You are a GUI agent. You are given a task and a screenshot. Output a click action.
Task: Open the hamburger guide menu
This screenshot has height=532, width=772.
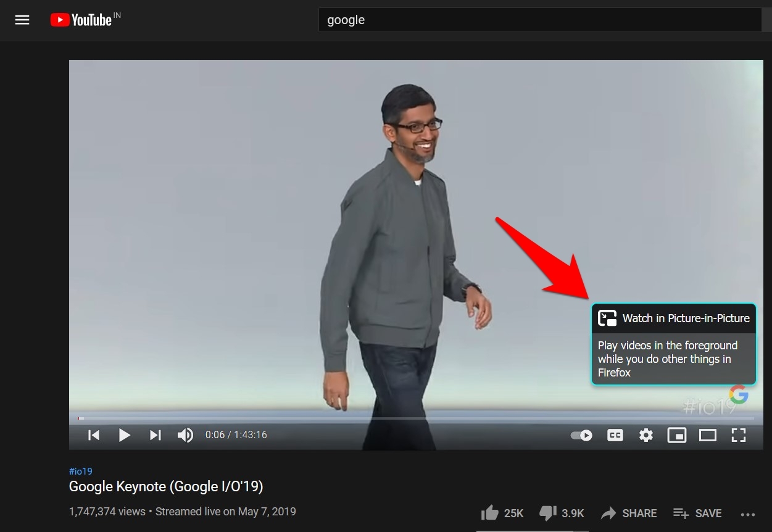(22, 20)
